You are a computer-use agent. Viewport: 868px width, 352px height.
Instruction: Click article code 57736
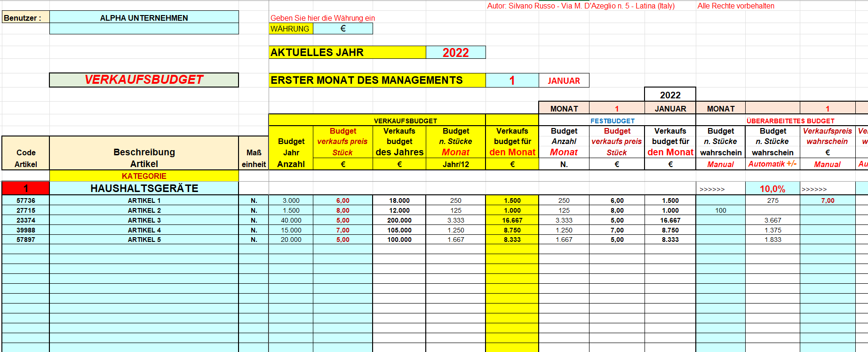point(26,200)
